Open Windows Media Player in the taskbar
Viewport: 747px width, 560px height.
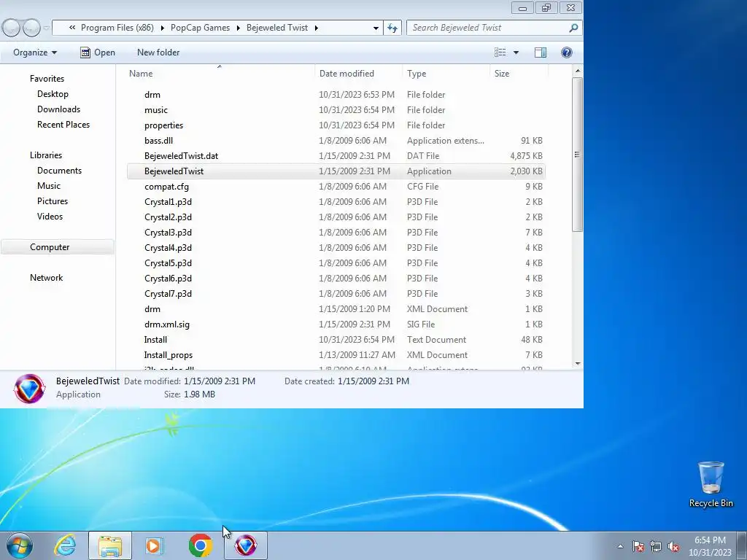pos(155,545)
